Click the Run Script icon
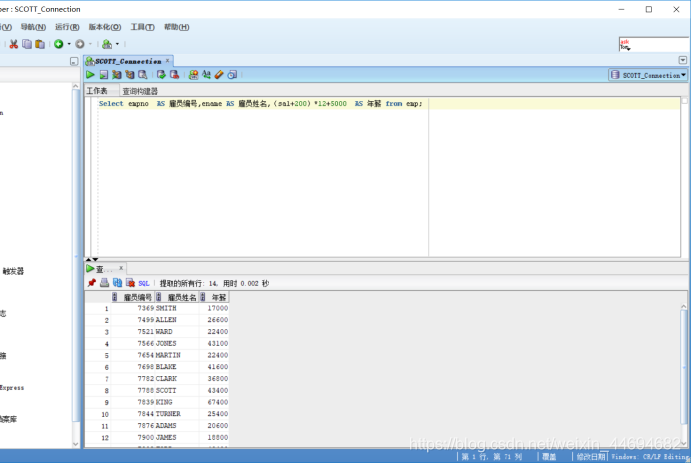 point(104,75)
